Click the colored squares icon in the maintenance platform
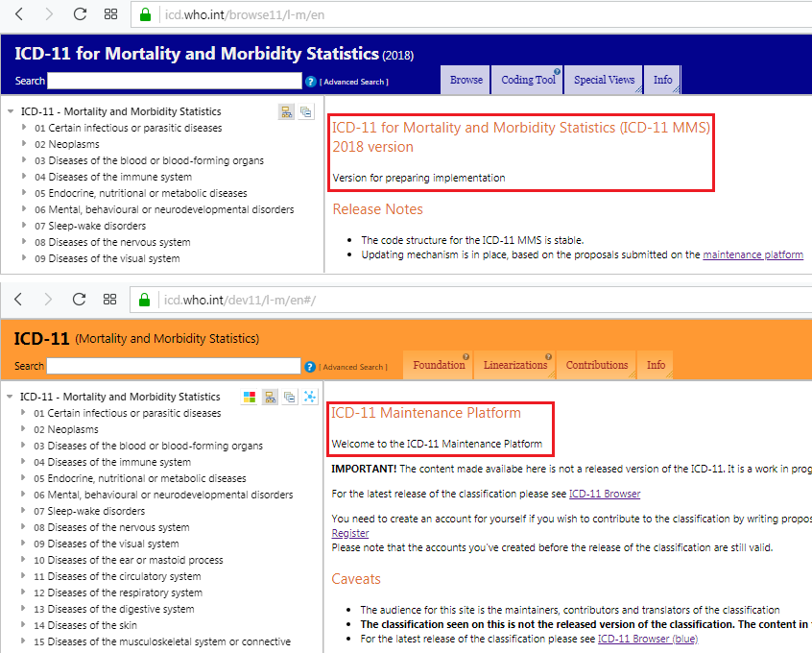 point(250,397)
